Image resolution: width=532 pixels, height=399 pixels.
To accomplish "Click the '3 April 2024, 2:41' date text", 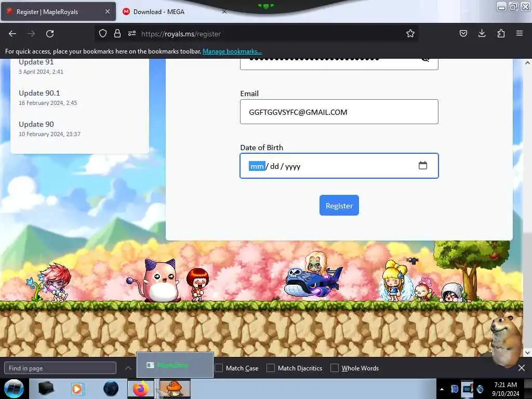I will [x=41, y=72].
